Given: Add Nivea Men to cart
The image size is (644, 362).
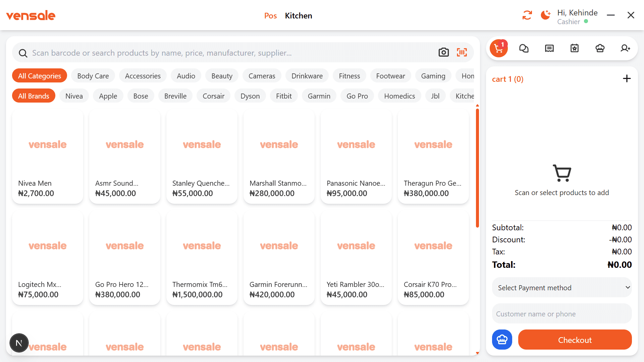Looking at the screenshot, I should (x=48, y=157).
